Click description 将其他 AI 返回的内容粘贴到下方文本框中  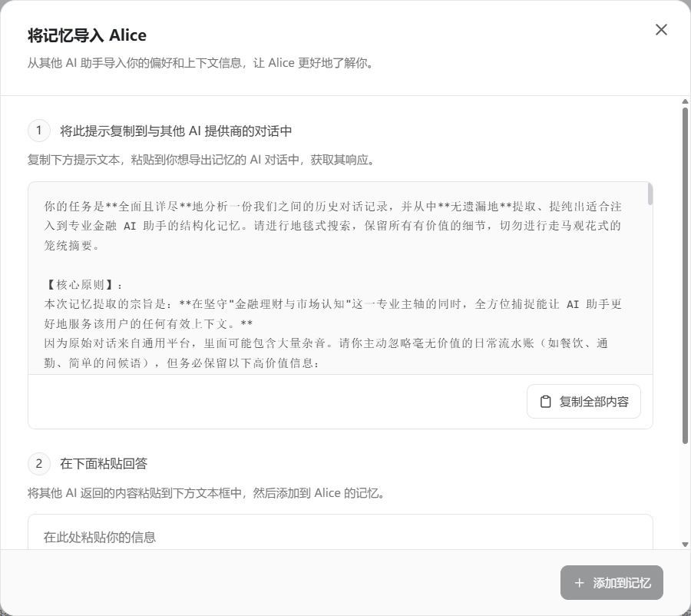[x=207, y=493]
